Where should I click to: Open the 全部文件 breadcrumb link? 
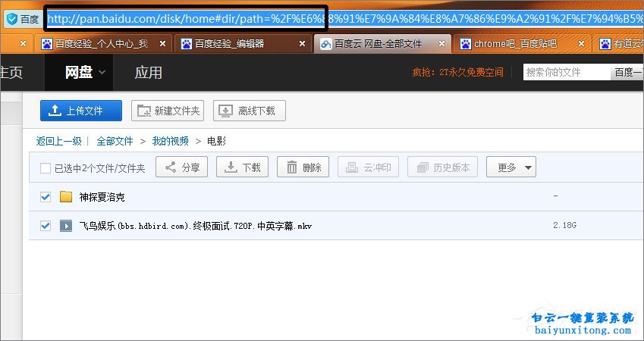(x=115, y=142)
